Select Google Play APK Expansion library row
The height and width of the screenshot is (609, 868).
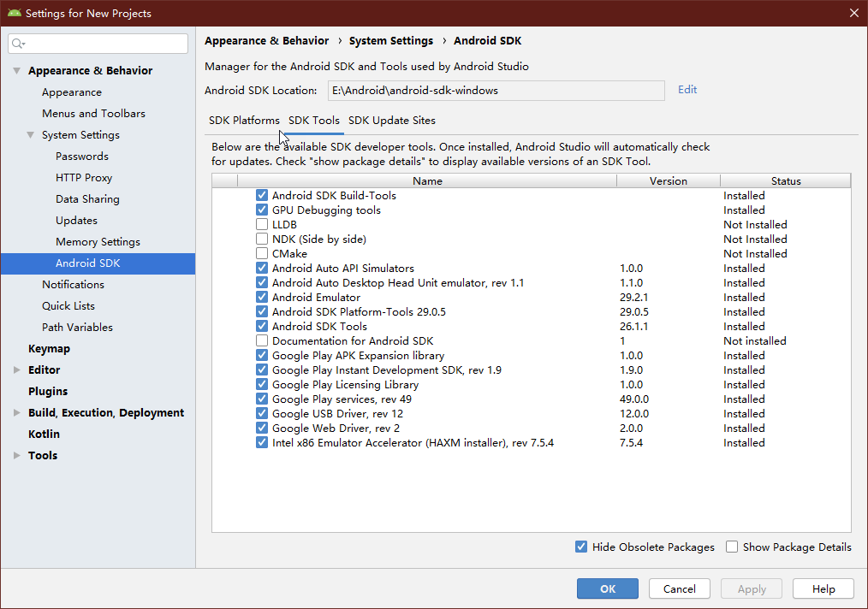532,356
